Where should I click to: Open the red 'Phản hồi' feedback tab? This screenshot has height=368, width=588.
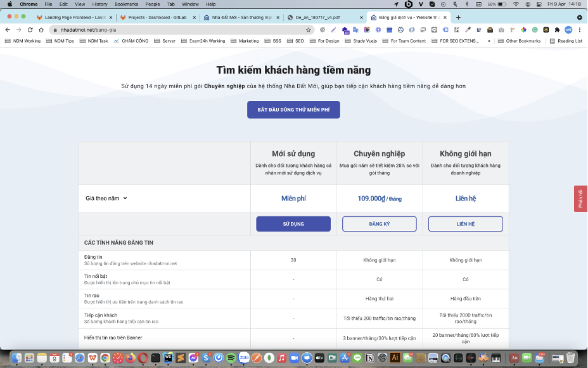pos(580,199)
